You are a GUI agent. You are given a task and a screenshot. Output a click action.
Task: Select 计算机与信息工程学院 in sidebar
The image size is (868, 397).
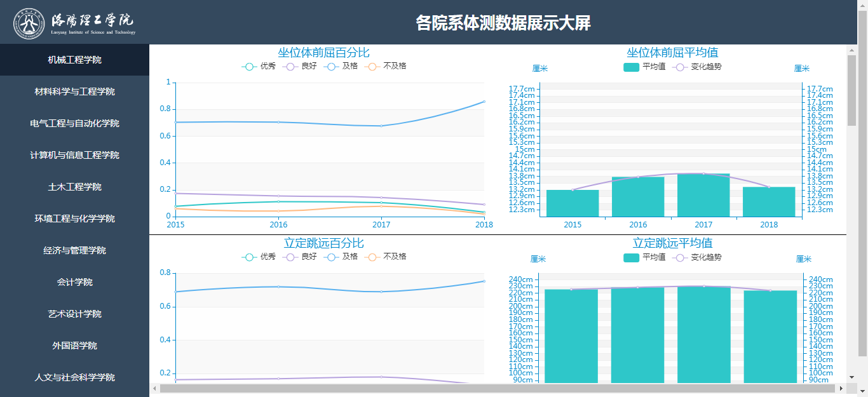tap(74, 155)
